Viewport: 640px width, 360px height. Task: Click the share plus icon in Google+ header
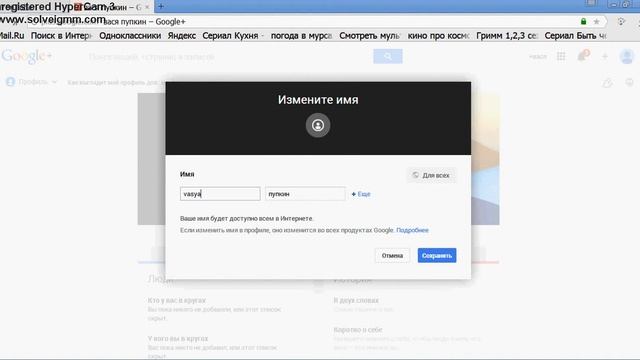(605, 56)
